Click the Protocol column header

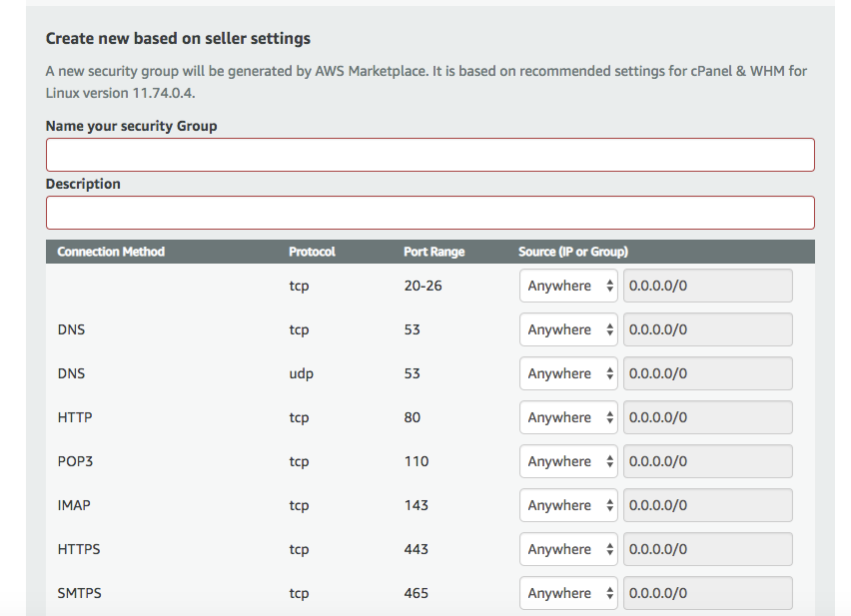tap(312, 252)
